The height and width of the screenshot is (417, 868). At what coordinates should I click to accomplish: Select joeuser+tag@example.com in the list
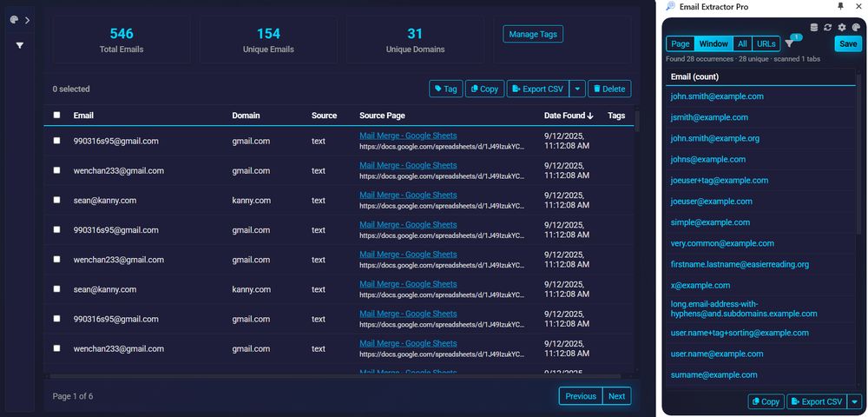coord(719,181)
